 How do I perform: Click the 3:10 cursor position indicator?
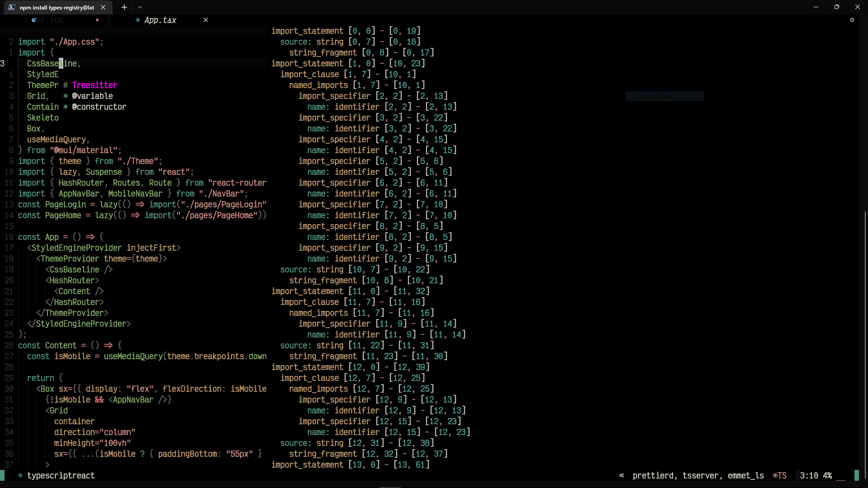[809, 475]
